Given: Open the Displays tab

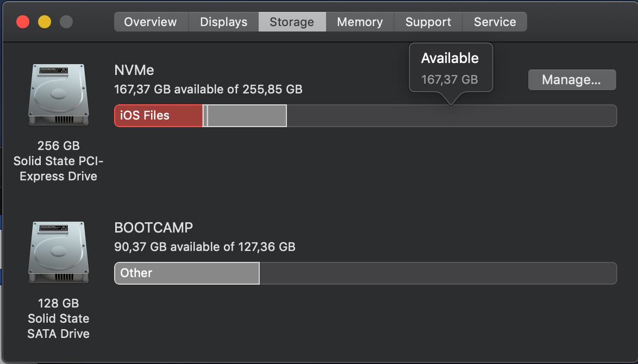Looking at the screenshot, I should (x=223, y=22).
